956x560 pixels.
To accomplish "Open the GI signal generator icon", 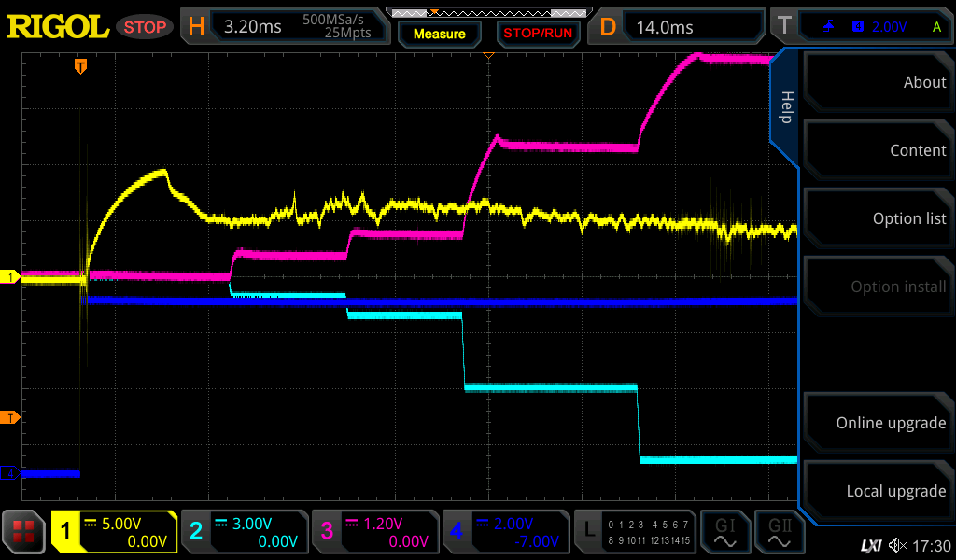I will pyautogui.click(x=725, y=532).
